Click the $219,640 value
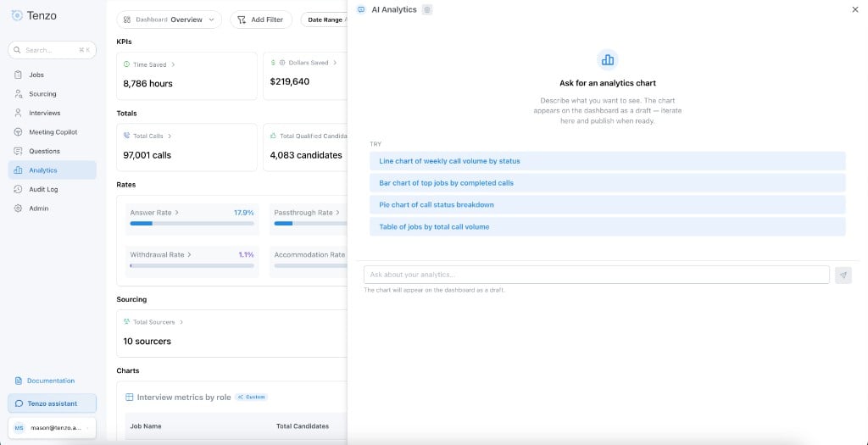 tap(290, 82)
